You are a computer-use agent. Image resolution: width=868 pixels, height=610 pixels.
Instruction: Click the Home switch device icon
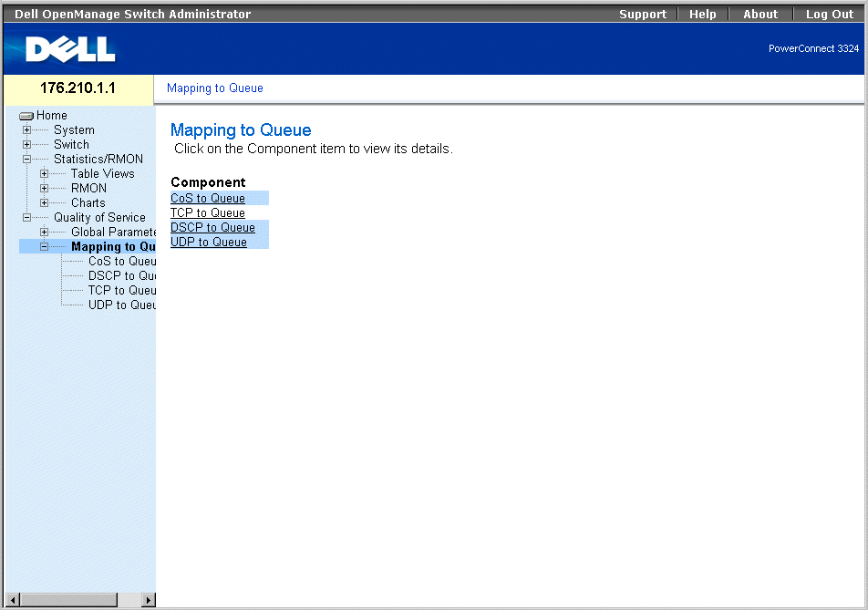coord(26,116)
